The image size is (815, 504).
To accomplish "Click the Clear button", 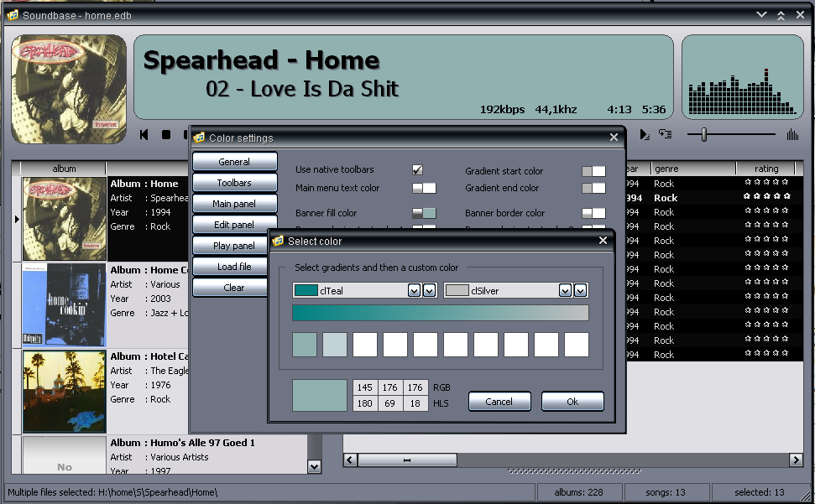I will pyautogui.click(x=230, y=287).
